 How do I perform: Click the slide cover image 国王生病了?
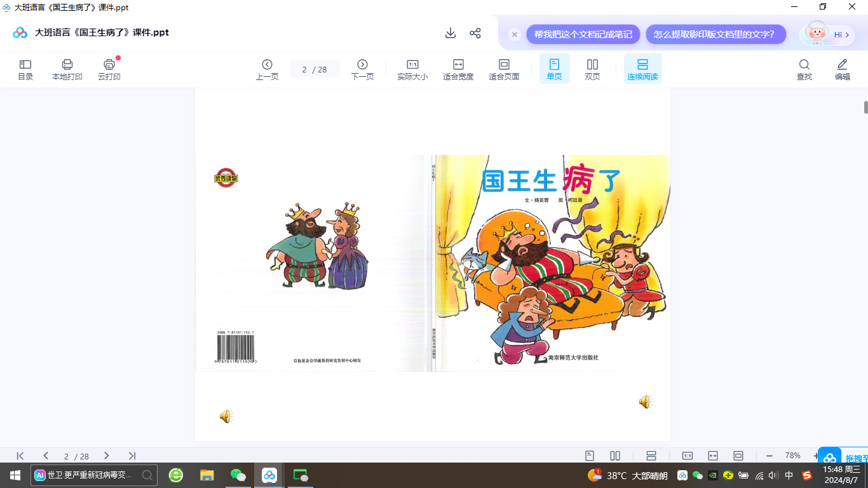[432, 263]
